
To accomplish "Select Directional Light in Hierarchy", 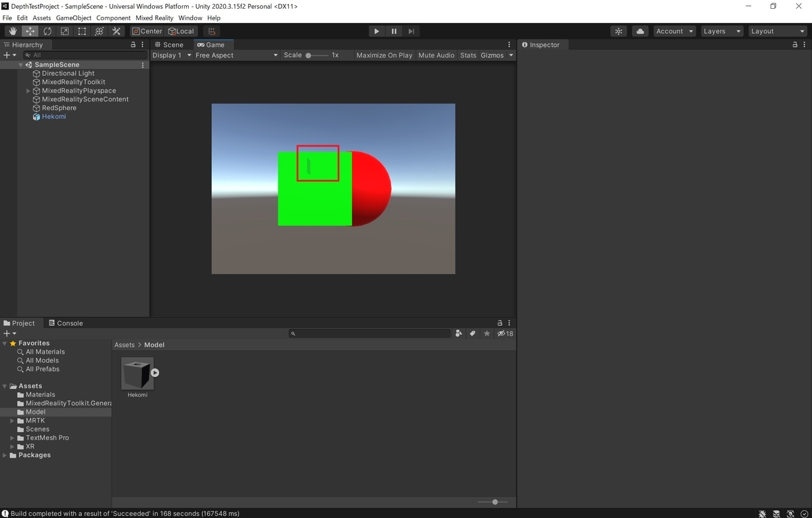I will (x=68, y=74).
